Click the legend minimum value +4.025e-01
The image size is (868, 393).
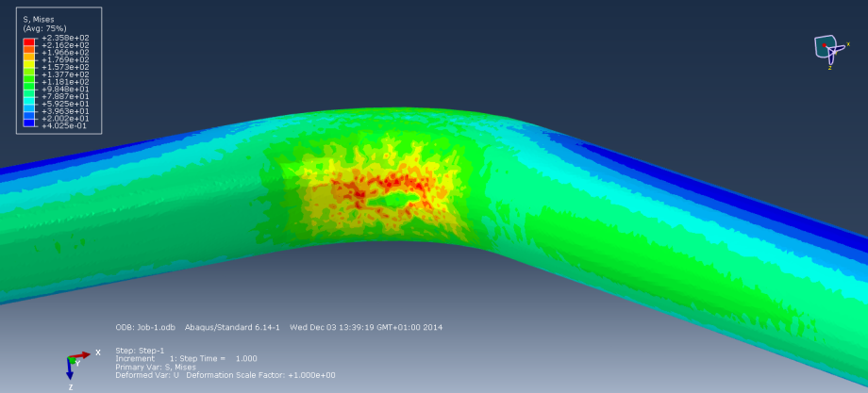[62, 125]
